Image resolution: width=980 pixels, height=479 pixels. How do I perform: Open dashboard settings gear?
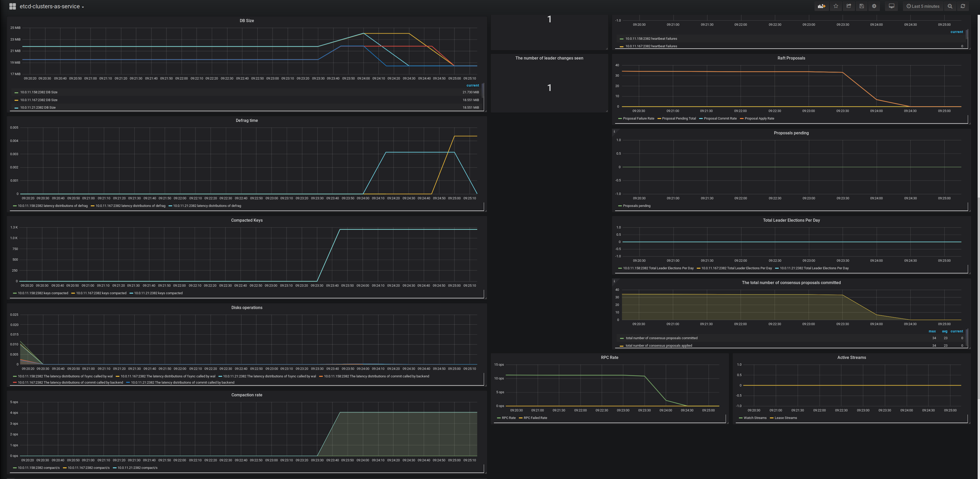874,6
